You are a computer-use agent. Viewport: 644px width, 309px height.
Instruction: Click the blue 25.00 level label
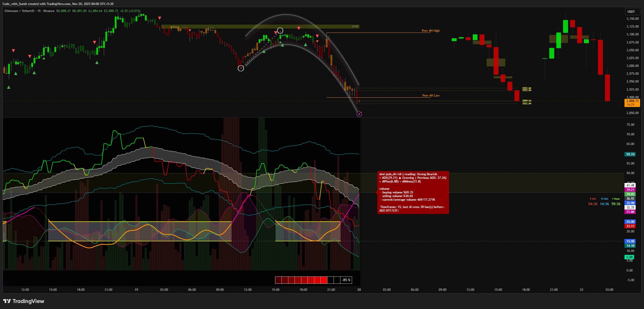tap(630, 222)
